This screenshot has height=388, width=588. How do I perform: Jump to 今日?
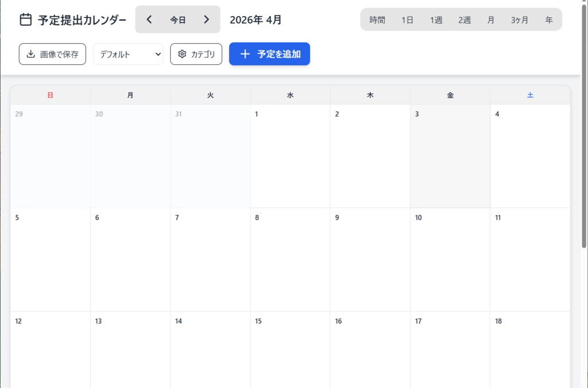178,20
